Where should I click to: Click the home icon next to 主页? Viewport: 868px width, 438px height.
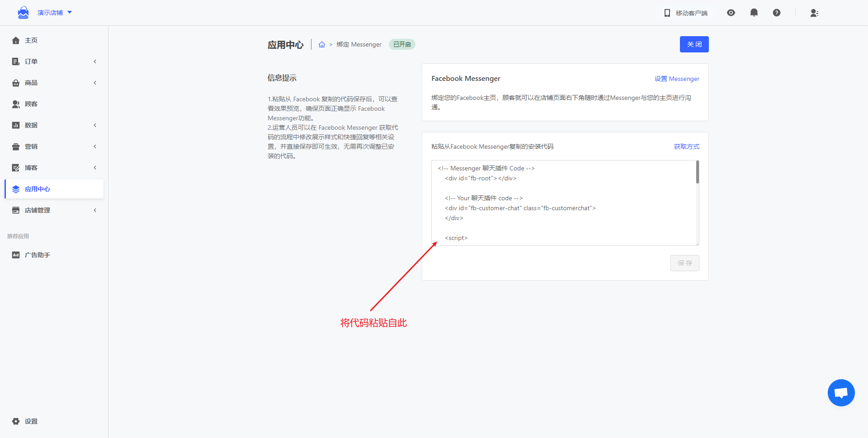pos(16,40)
